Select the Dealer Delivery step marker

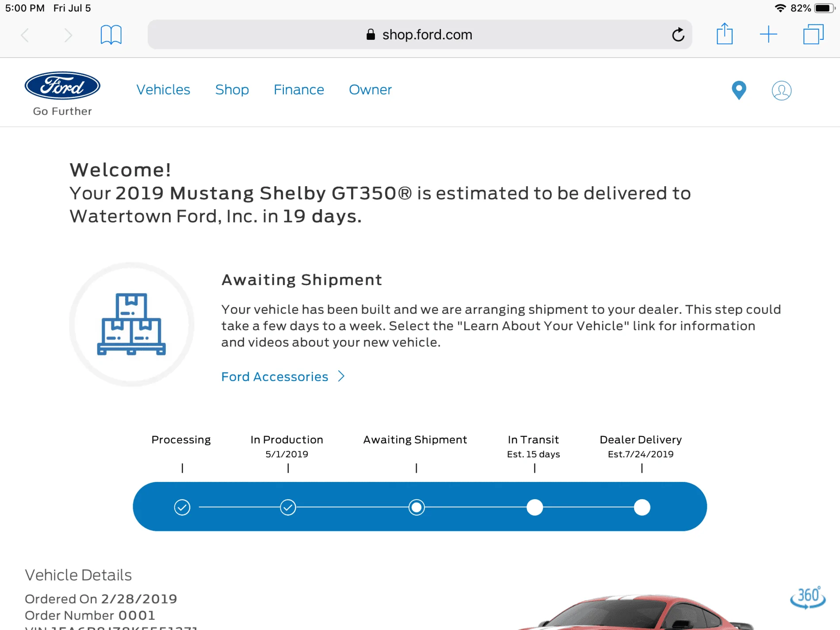pos(642,507)
